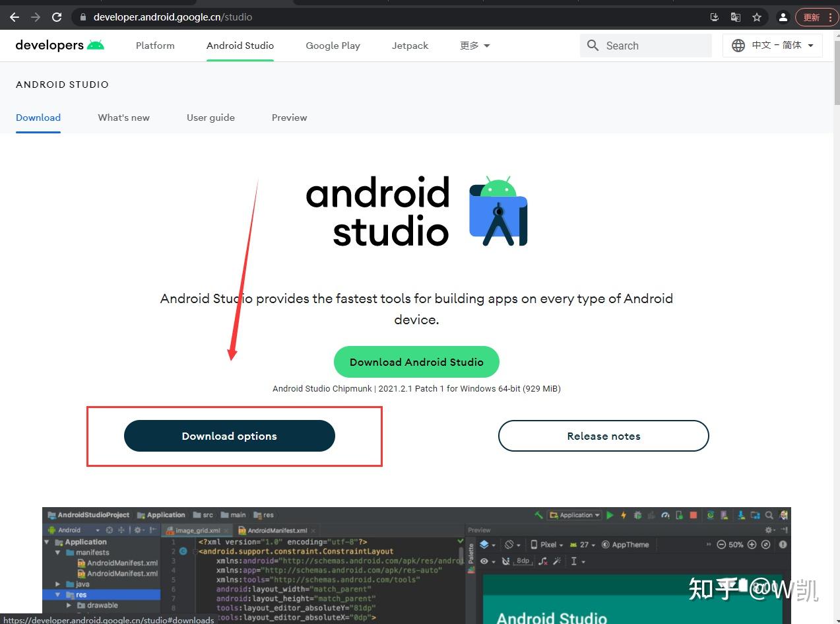Screen dimensions: 840x624
Task: Select the What's new tab
Action: [x=123, y=117]
